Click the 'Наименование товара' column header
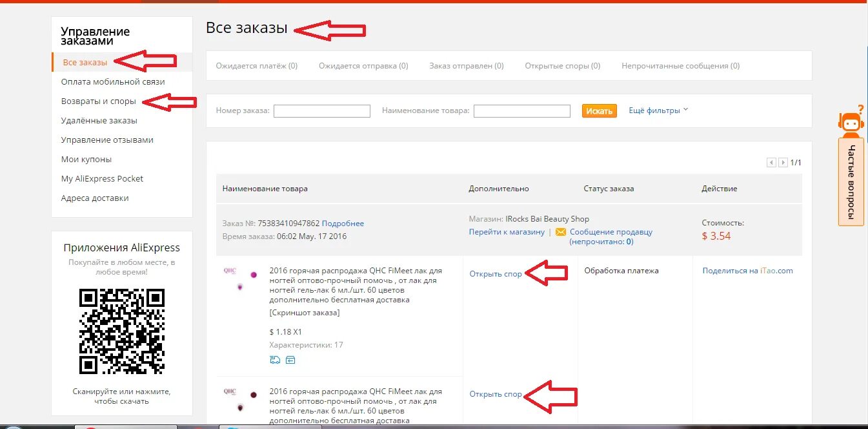The image size is (868, 429). click(x=265, y=189)
